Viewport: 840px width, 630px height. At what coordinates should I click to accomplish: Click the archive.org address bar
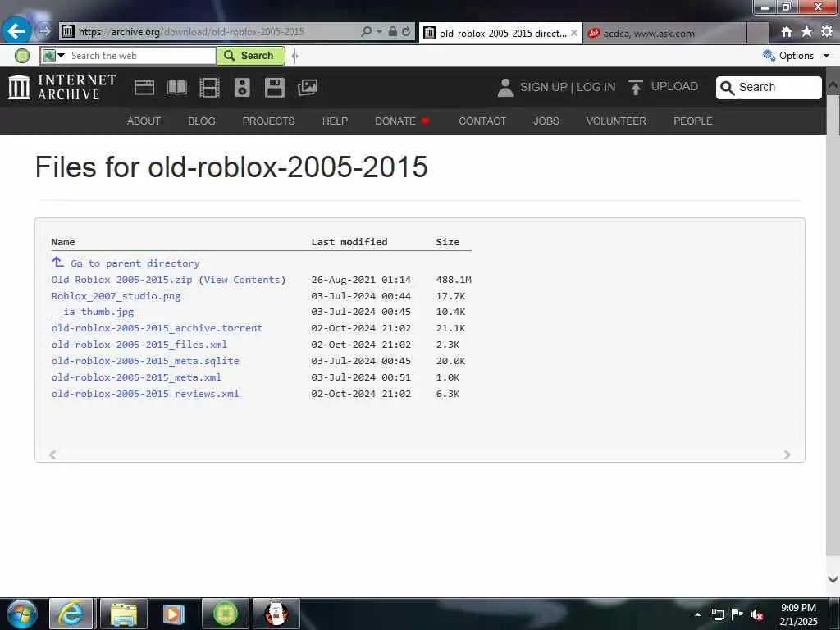point(209,32)
